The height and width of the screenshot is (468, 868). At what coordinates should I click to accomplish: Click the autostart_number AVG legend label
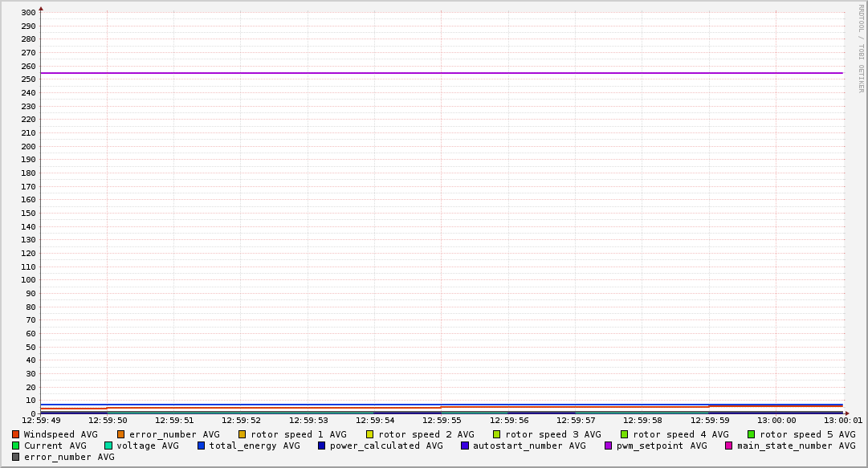click(529, 446)
